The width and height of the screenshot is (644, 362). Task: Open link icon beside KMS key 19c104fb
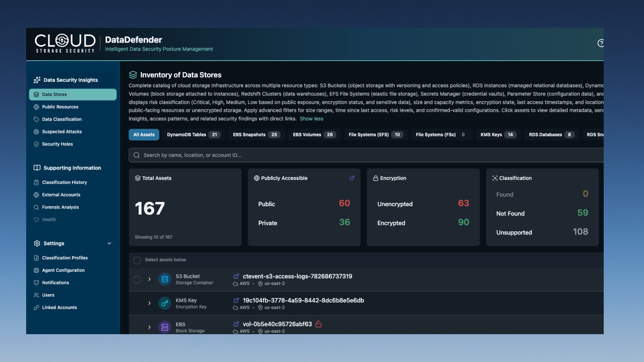coord(236,300)
